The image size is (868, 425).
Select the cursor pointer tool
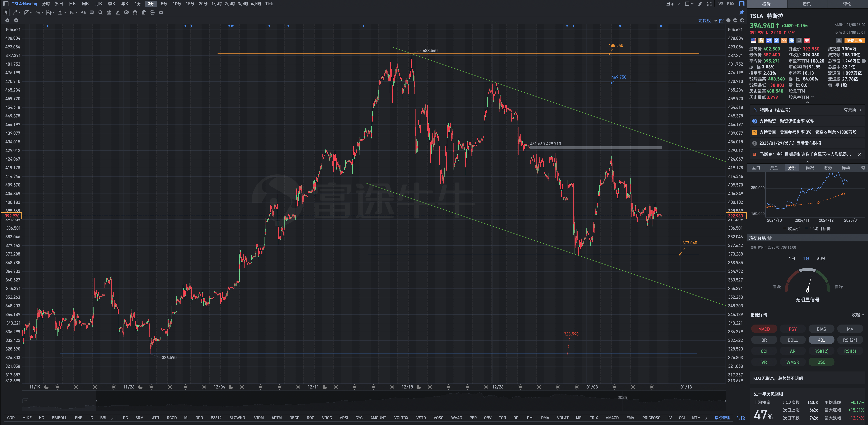6,12
